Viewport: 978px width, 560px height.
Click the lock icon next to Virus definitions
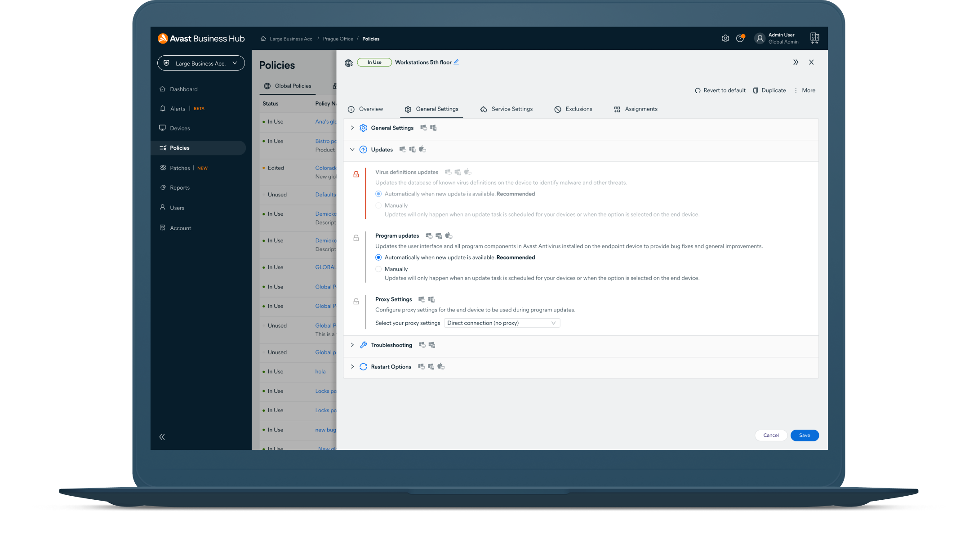357,173
